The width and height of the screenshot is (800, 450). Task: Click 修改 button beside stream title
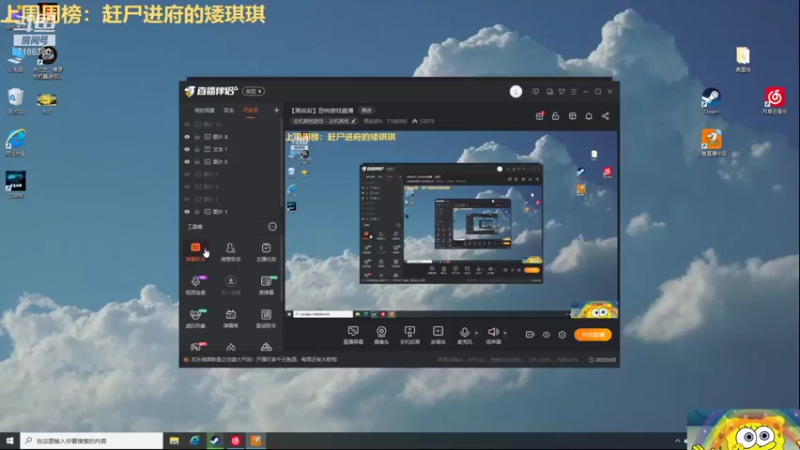tap(366, 110)
